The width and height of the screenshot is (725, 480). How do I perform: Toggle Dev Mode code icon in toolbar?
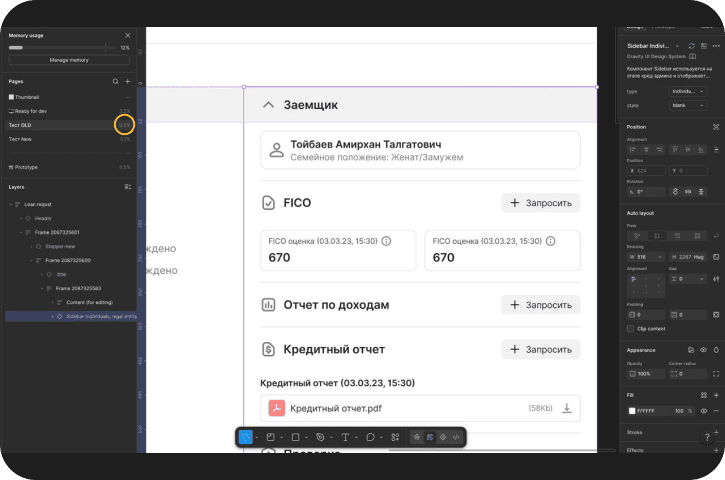point(456,437)
